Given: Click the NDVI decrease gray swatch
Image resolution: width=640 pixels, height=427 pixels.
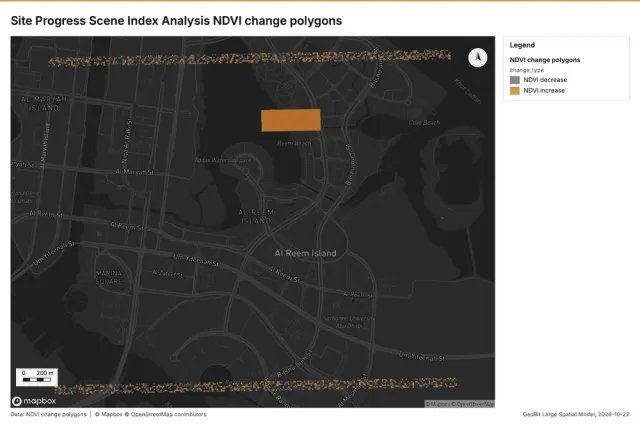Looking at the screenshot, I should (x=515, y=80).
